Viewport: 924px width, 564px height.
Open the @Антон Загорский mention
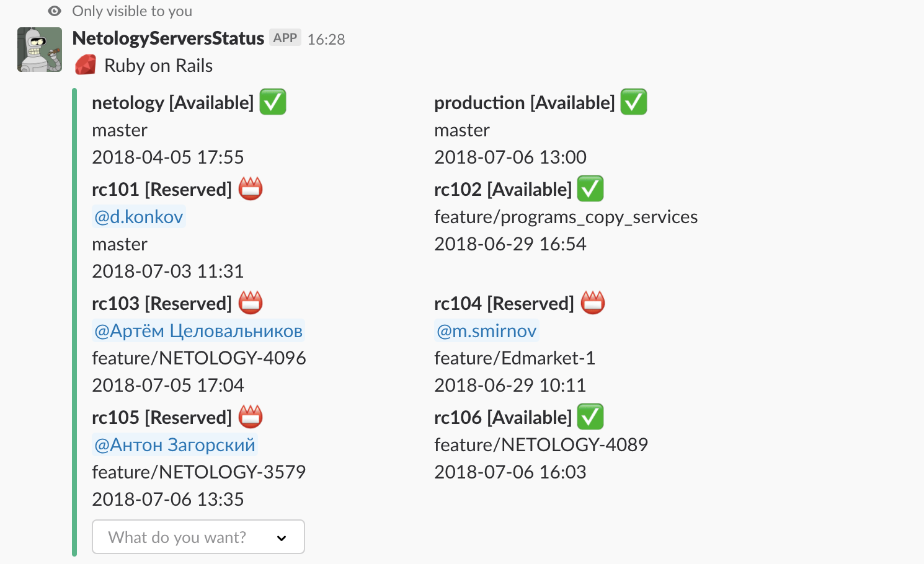(x=174, y=444)
